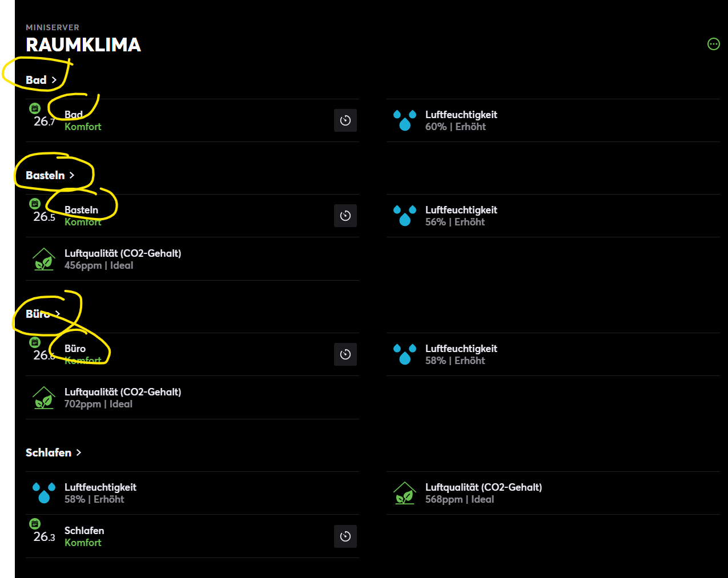The image size is (728, 578).
Task: Click the green house icon for Basteln air quality
Action: coord(44,259)
